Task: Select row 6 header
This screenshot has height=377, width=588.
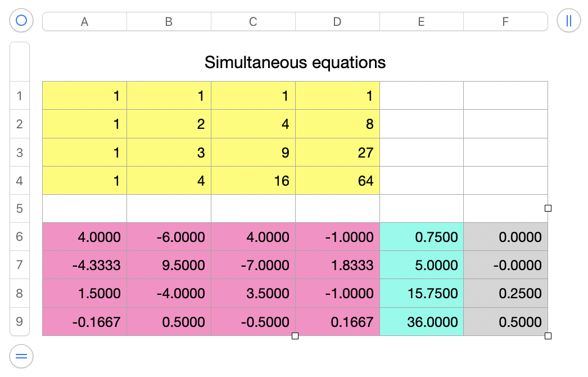Action: coord(20,236)
